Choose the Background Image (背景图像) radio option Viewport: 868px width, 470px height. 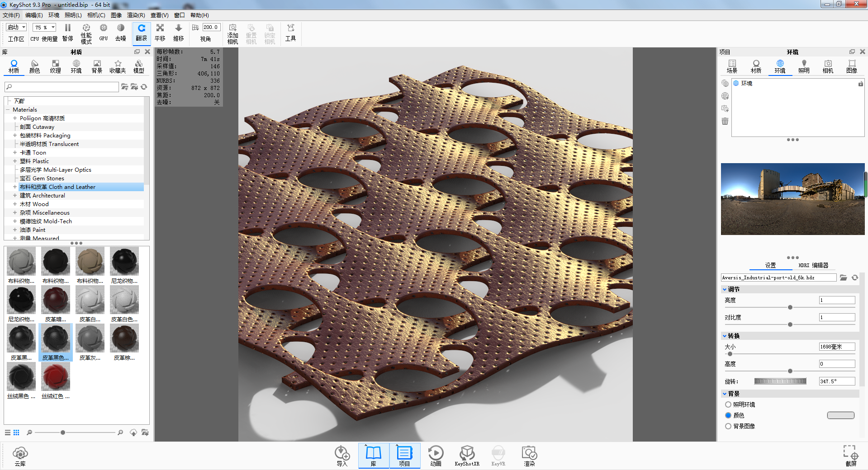tap(728, 426)
